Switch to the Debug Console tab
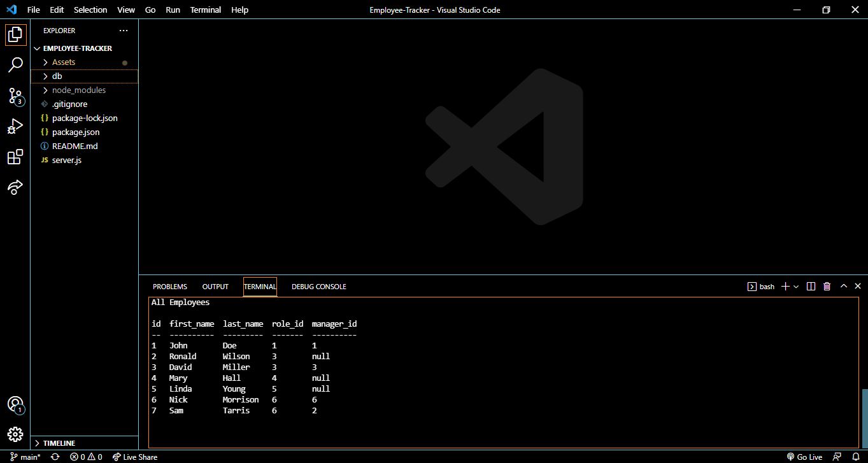 pos(319,287)
